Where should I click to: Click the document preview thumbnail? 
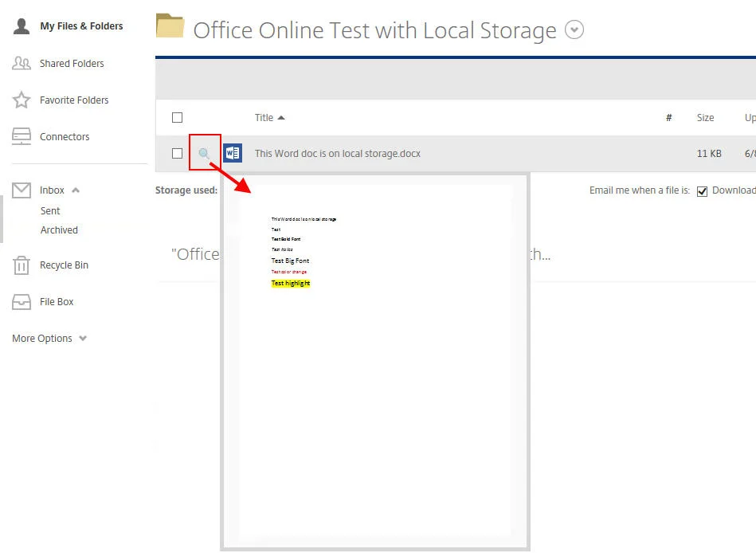pos(375,362)
